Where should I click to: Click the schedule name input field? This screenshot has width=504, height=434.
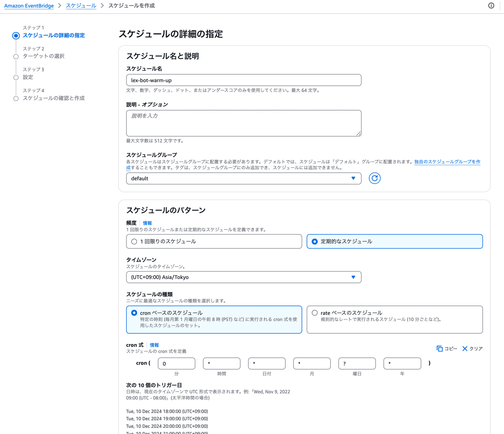coord(244,80)
